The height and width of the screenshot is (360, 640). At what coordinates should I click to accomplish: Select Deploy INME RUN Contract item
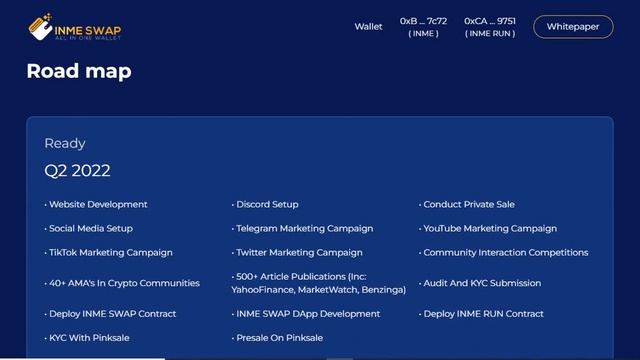[481, 314]
